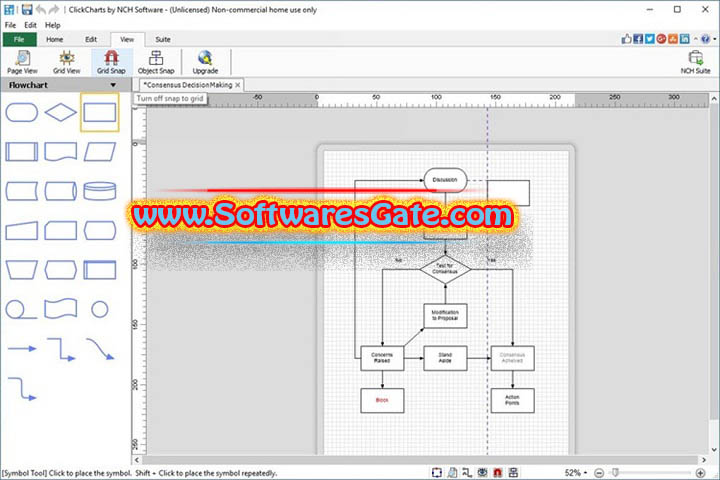Switch to the Home ribbon tab

54,40
